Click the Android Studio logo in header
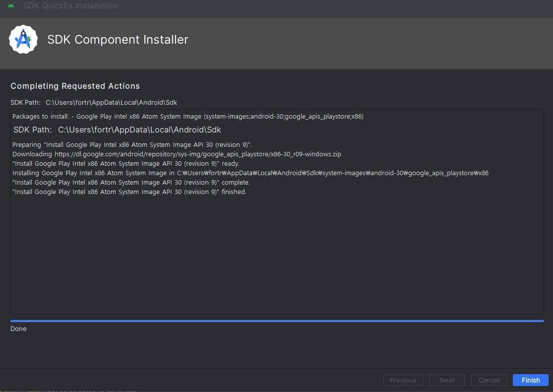 pos(23,39)
